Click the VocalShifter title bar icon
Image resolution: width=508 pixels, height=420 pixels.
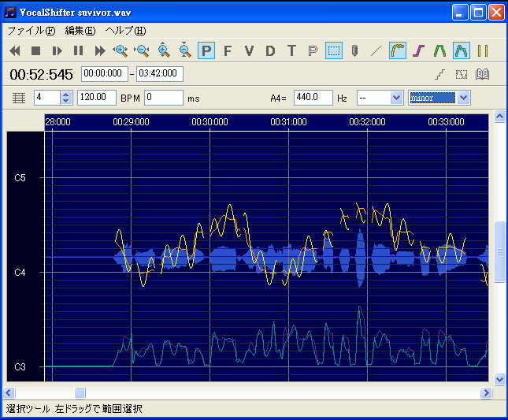[10, 13]
